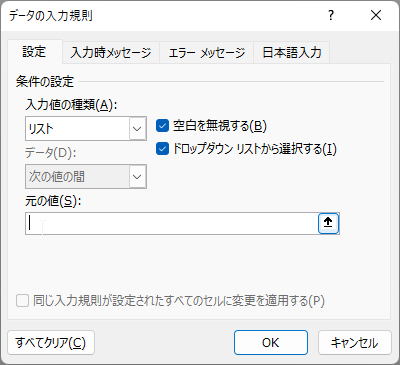Image resolution: width=400 pixels, height=365 pixels.
Task: Click the range selector arrow in 元の値 field
Action: coord(328,223)
